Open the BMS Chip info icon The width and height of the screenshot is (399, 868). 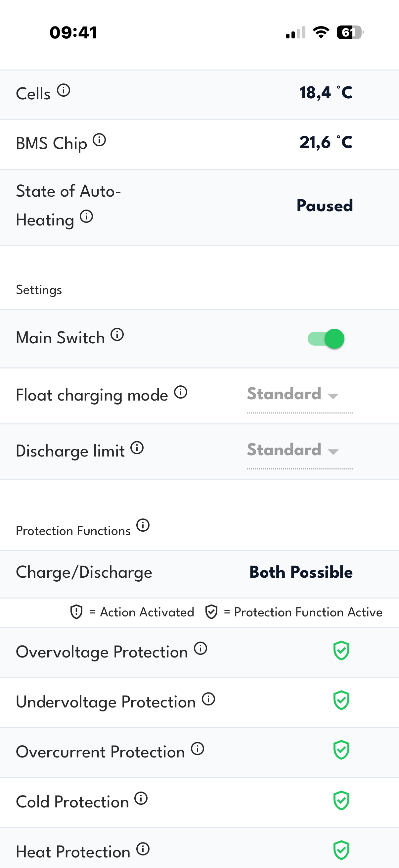point(99,140)
